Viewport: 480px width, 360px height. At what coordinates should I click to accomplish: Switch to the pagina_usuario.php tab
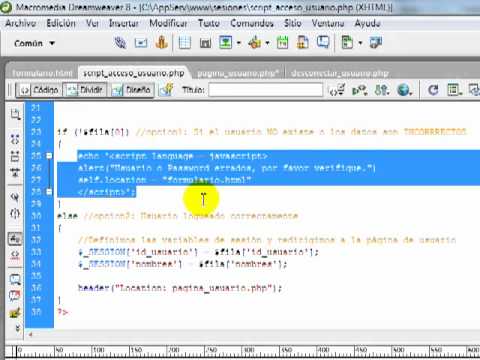pos(237,73)
